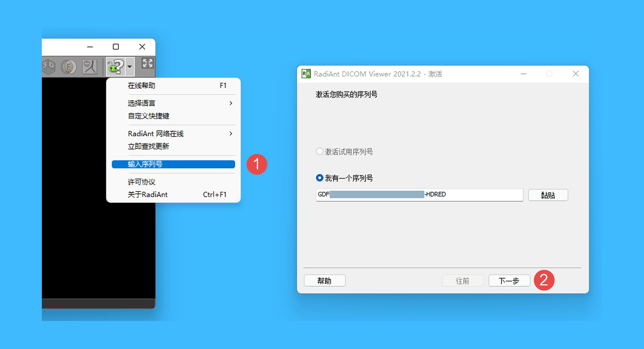Viewport: 644px width, 349px height.
Task: Open 许可协议 menu item
Action: click(x=173, y=182)
